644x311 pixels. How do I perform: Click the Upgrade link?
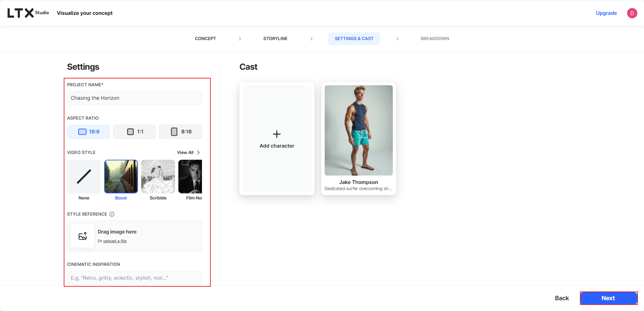pyautogui.click(x=606, y=13)
